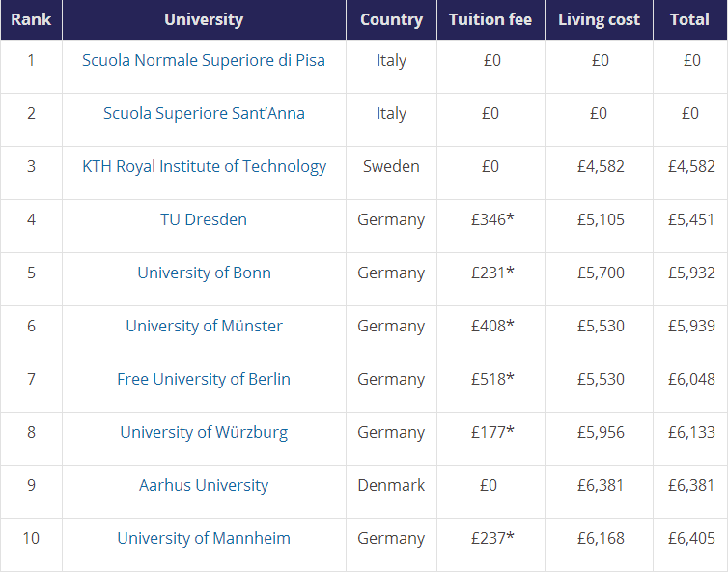Click the Rank column header
The height and width of the screenshot is (574, 728).
pyautogui.click(x=31, y=19)
